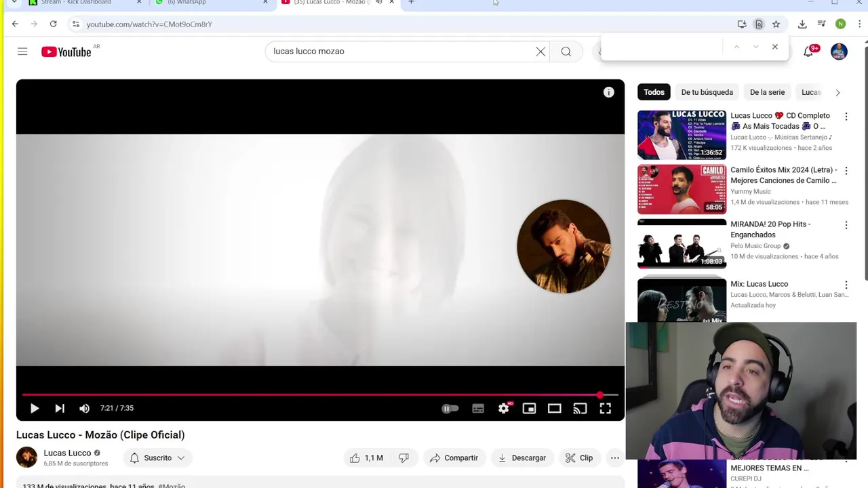
Task: Open the Mix: Lucas Lucco title
Action: pos(759,284)
